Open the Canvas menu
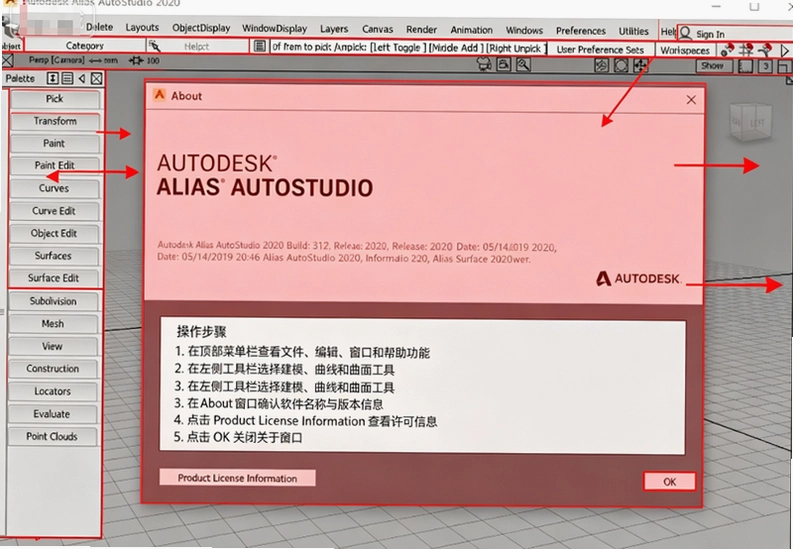Viewport: 793px width, 549px height. coord(377,29)
